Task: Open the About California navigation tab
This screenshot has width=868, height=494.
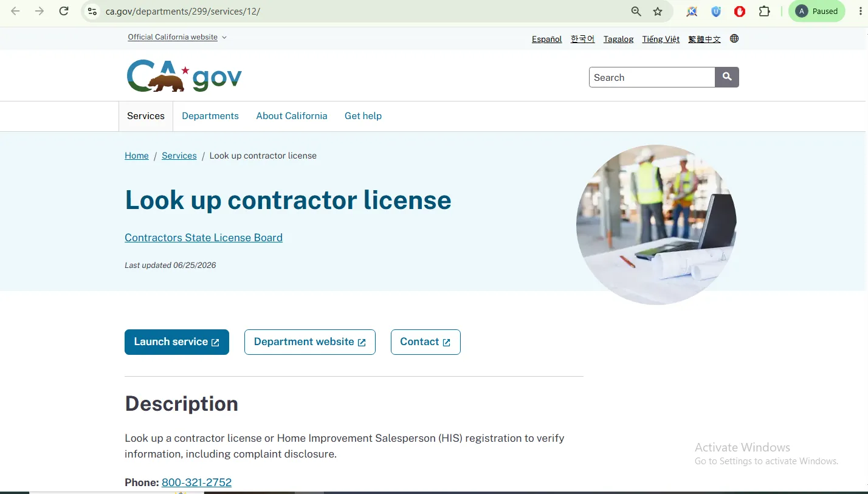Action: click(x=292, y=116)
